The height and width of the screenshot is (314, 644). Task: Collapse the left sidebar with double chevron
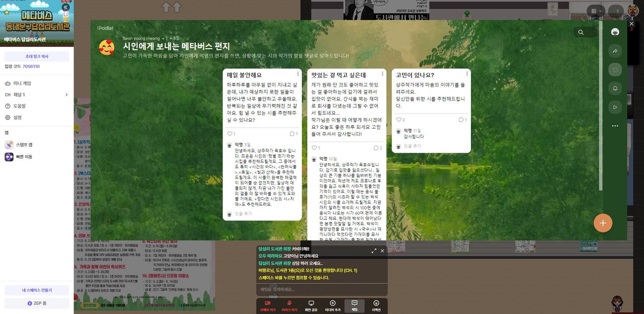click(65, 8)
